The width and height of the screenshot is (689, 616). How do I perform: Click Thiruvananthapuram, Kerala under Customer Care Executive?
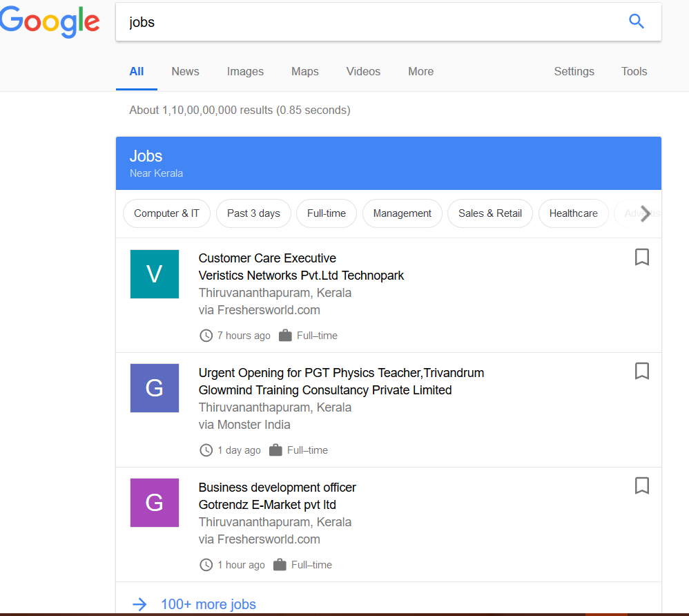pyautogui.click(x=275, y=293)
